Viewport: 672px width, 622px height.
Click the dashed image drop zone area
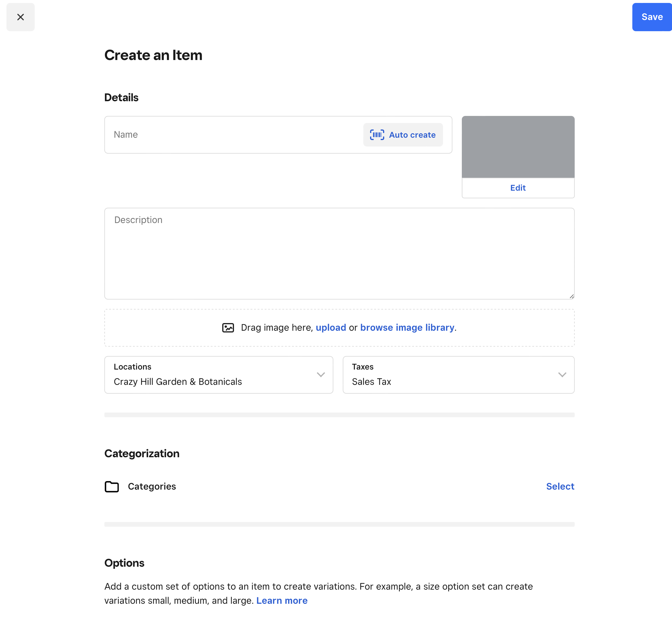(161, 328)
